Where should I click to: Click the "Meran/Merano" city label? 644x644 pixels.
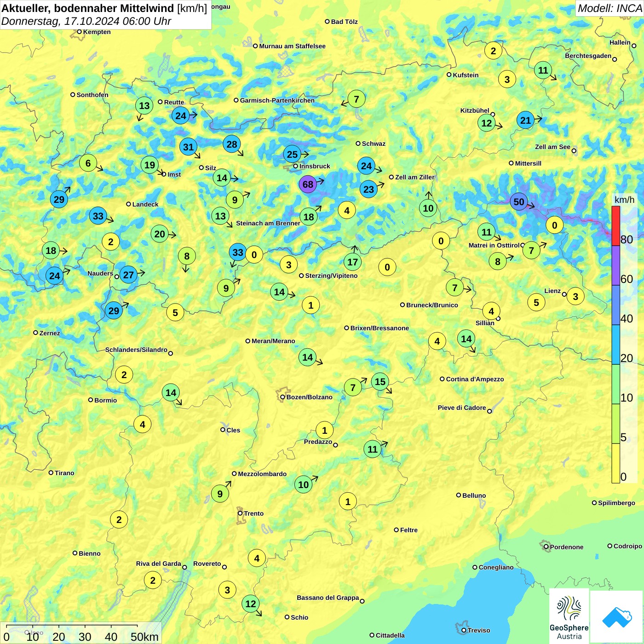(x=273, y=341)
